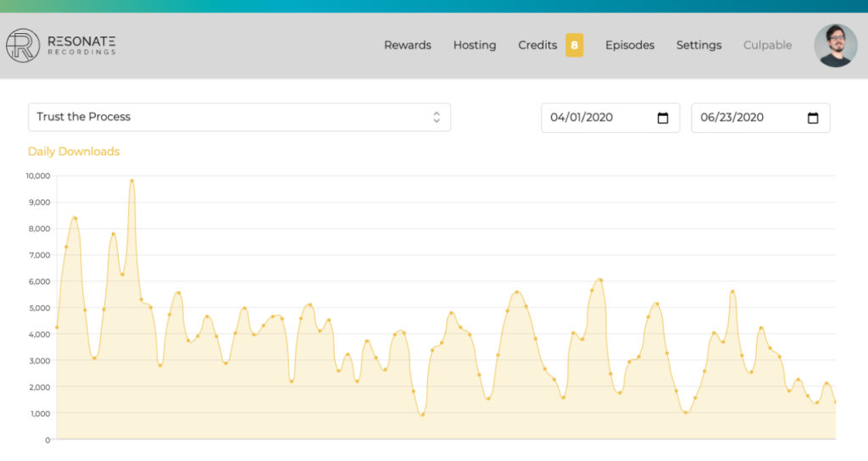
Task: Open the user profile avatar
Action: tap(835, 46)
